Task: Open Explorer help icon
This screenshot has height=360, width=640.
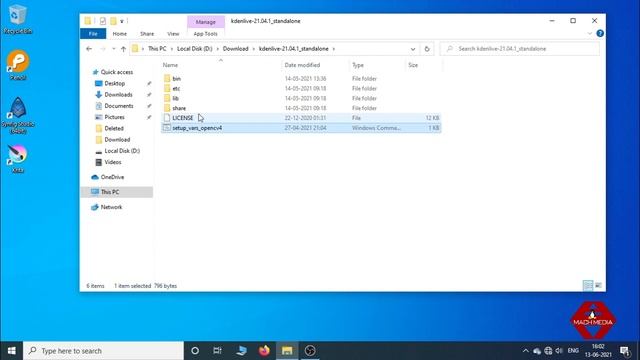Action: [600, 33]
